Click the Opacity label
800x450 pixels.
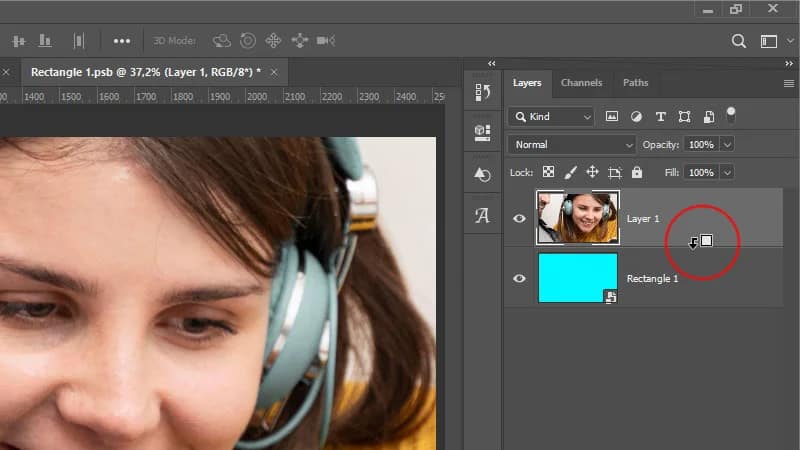point(661,145)
